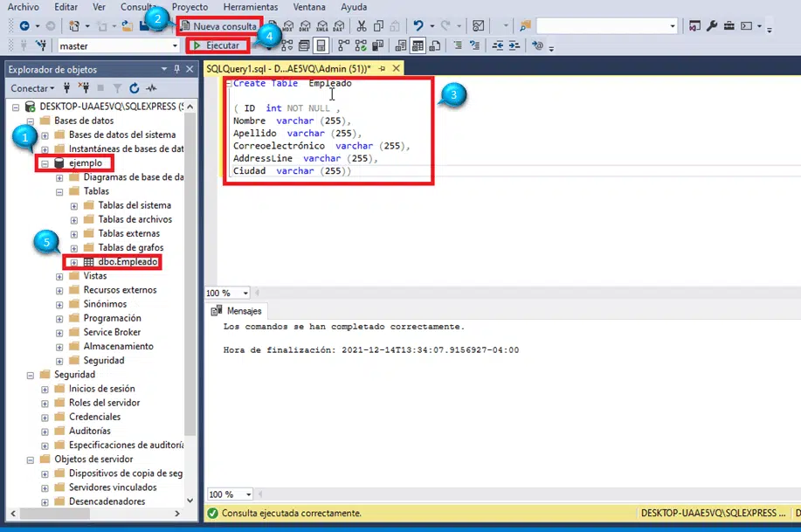The height and width of the screenshot is (532, 801).
Task: Click the Cut scissors icon
Action: point(363,26)
